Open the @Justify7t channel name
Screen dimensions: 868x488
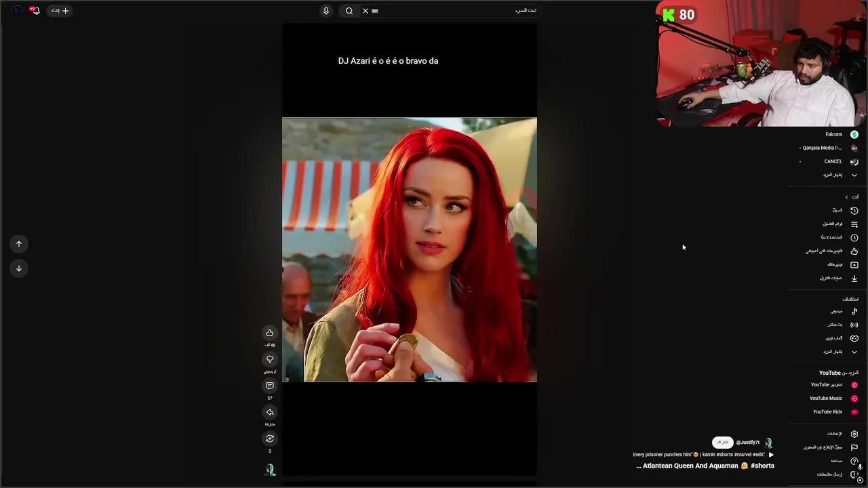tap(748, 443)
